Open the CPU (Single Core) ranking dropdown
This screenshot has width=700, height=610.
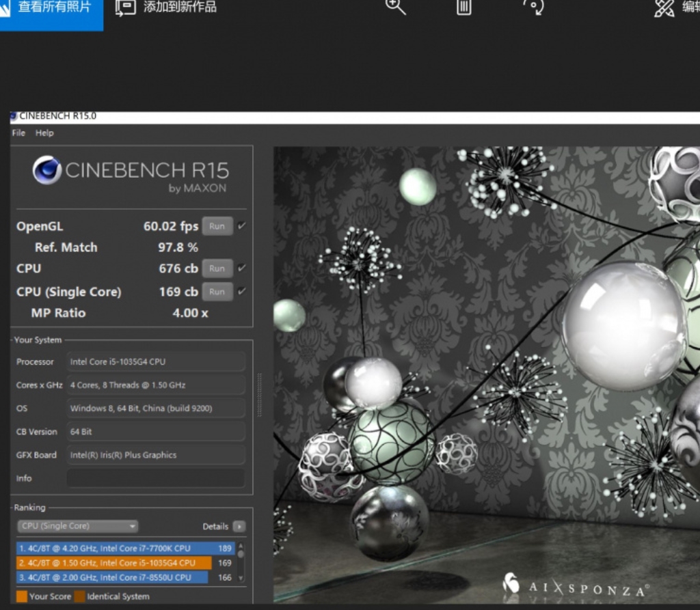coord(78,526)
